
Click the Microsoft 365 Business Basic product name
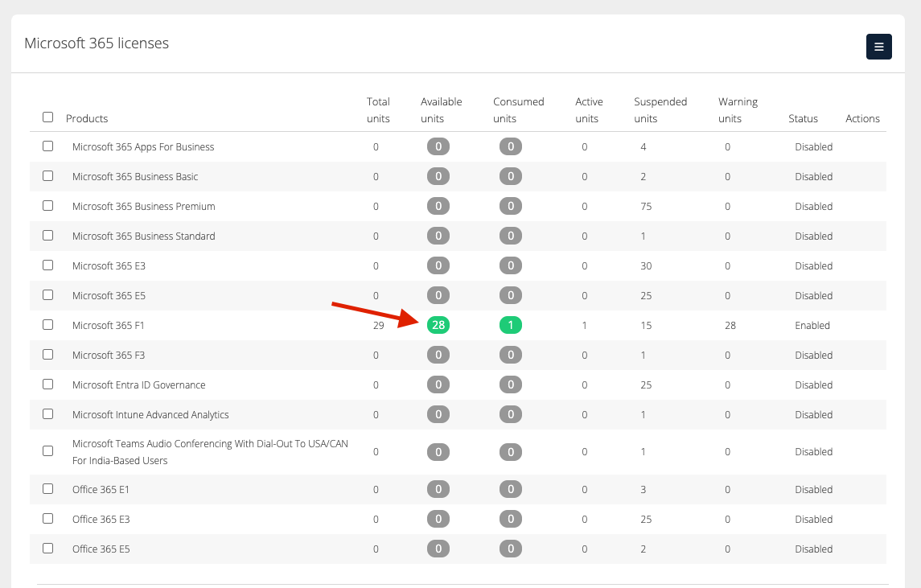coord(135,177)
